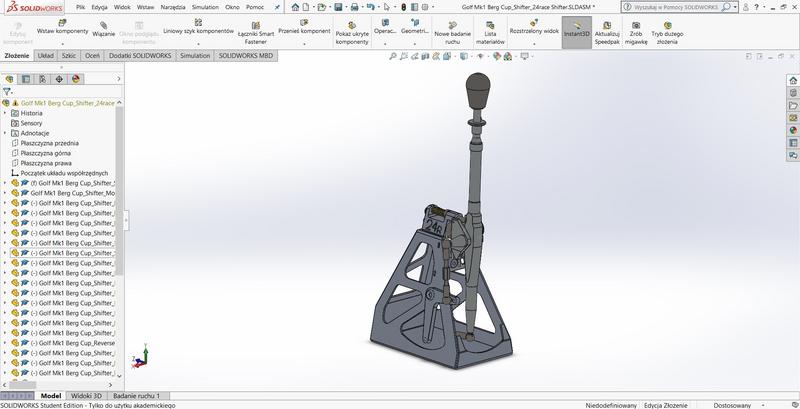The width and height of the screenshot is (800, 409).
Task: Open Liniowy szyk komponentów tool
Action: pos(198,27)
